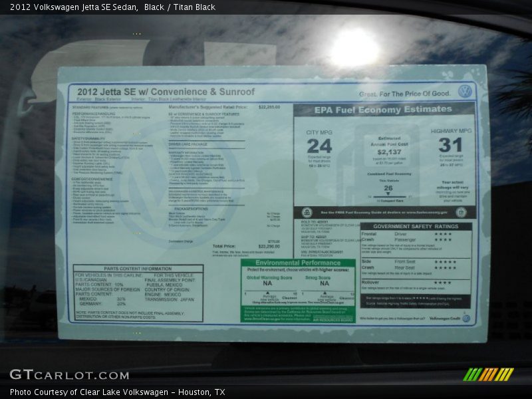
Task: Click the U.S./Canadian parts content 10% line
Action: (99, 282)
